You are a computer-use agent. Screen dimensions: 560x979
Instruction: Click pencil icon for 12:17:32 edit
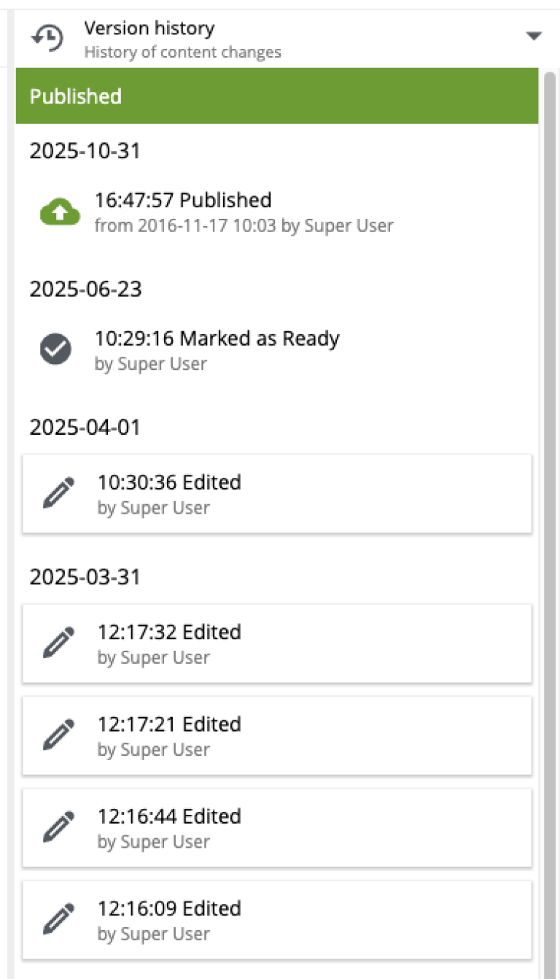(x=58, y=643)
